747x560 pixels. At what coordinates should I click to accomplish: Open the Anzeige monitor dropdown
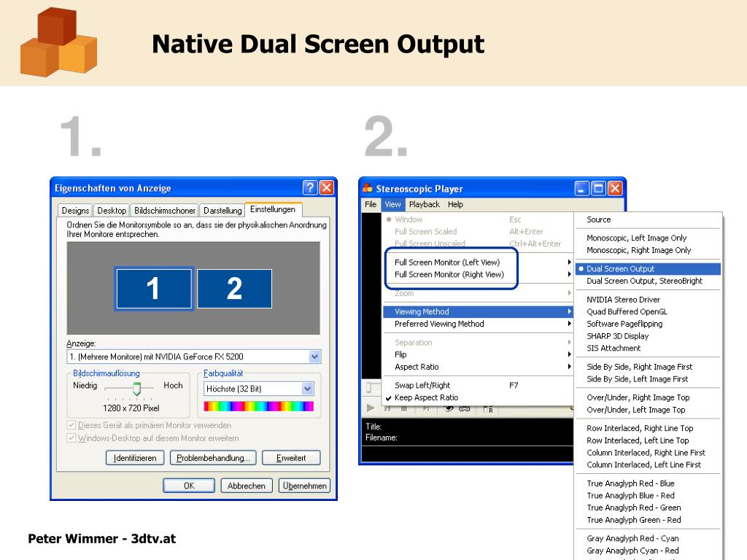314,357
